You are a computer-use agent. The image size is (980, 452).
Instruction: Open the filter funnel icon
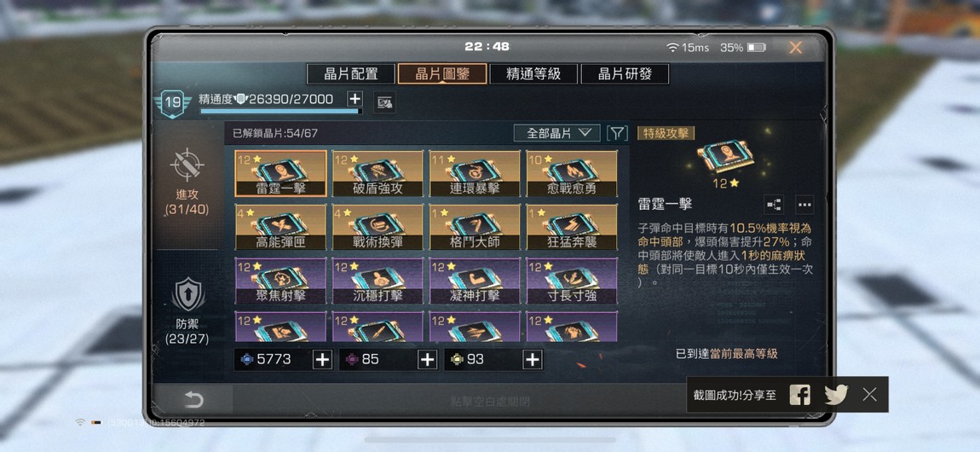point(617,133)
